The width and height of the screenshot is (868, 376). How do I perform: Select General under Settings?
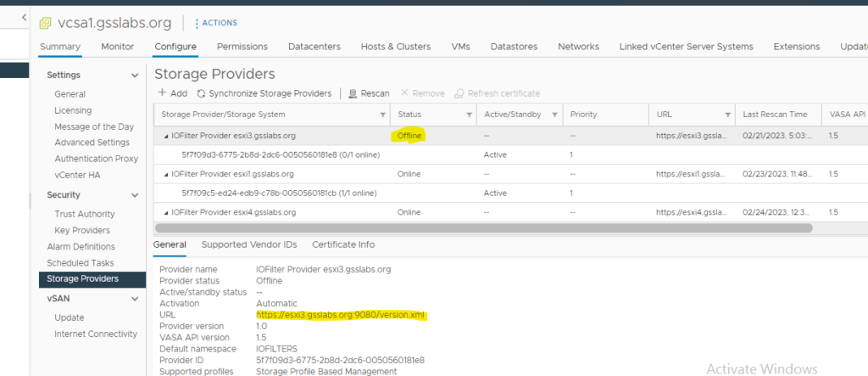[70, 94]
